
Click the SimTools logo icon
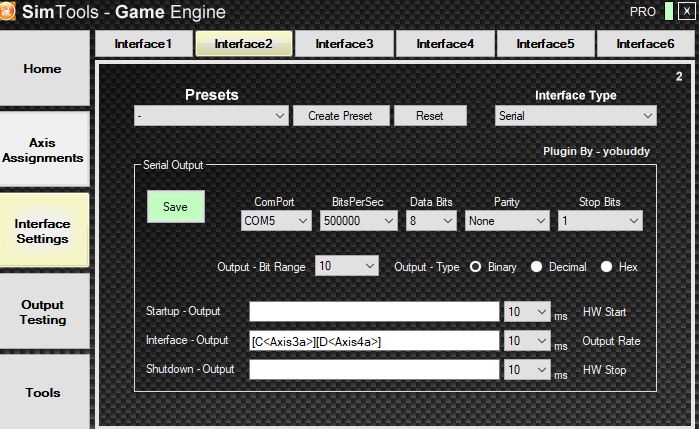tap(10, 12)
